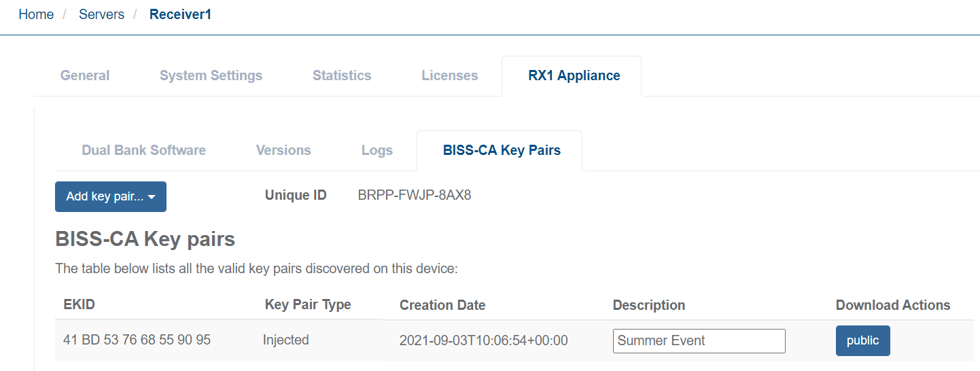Open the Dual Bank Software sub-tab
The width and height of the screenshot is (980, 371).
tap(143, 151)
